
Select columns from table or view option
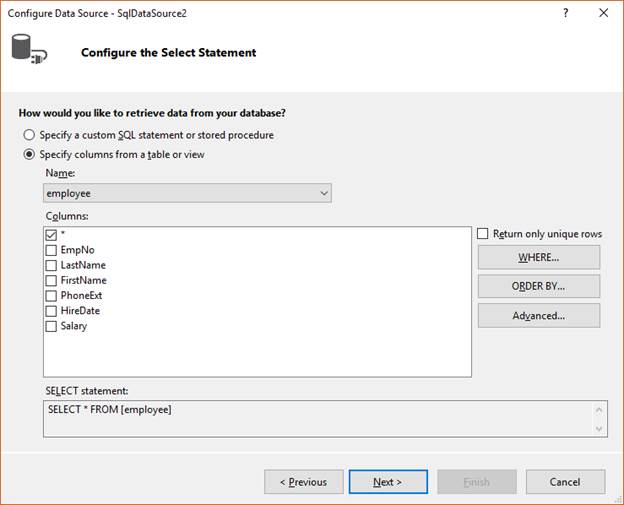point(29,154)
